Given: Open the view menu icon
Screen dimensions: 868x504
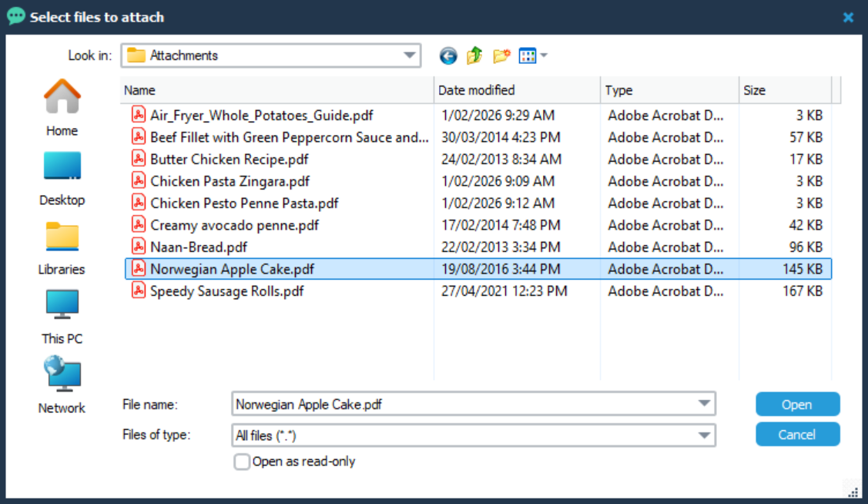Looking at the screenshot, I should [x=527, y=56].
